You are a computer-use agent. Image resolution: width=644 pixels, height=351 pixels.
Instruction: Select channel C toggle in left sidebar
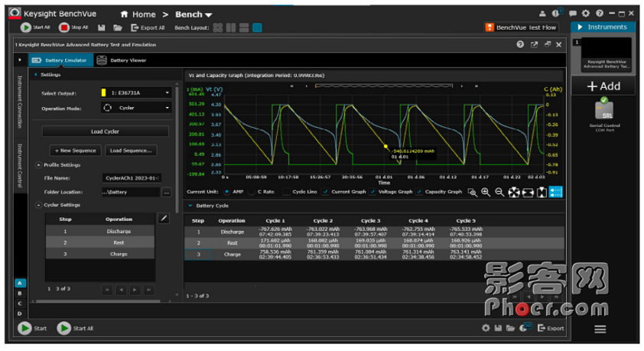click(x=20, y=304)
